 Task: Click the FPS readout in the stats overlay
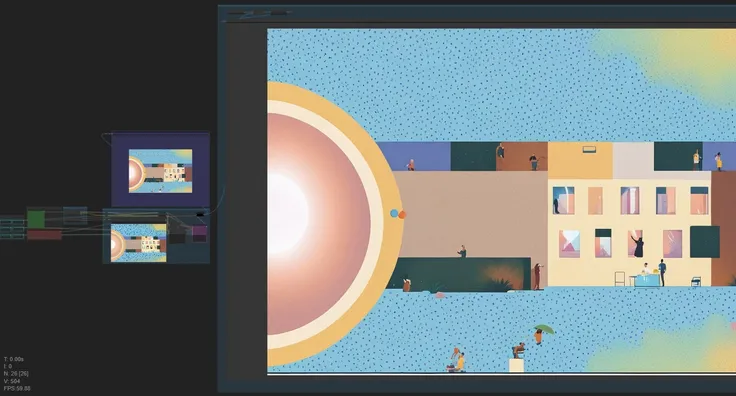[x=17, y=388]
